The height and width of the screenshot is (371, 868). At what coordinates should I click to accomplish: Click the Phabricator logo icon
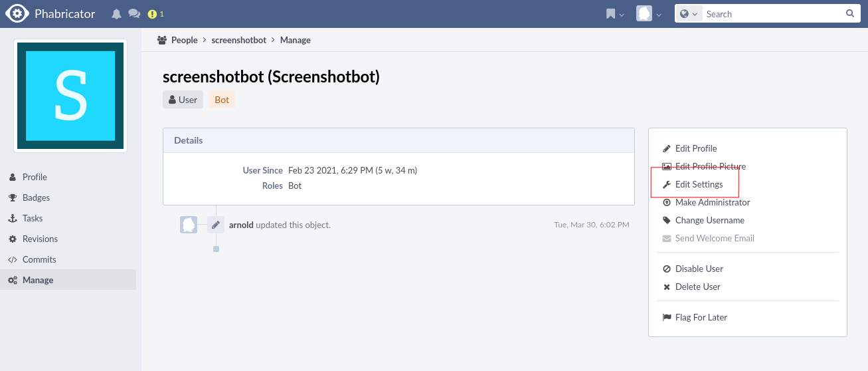[x=17, y=13]
